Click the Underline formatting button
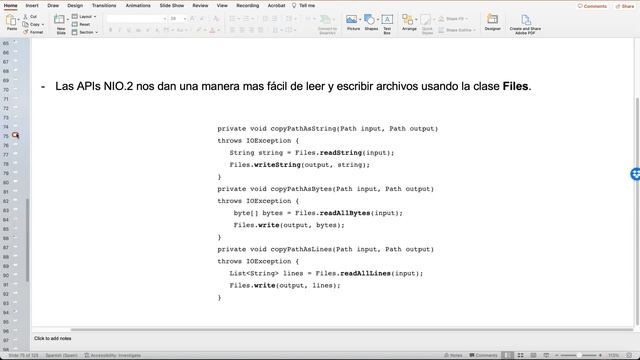The image size is (640, 360). coord(129,30)
